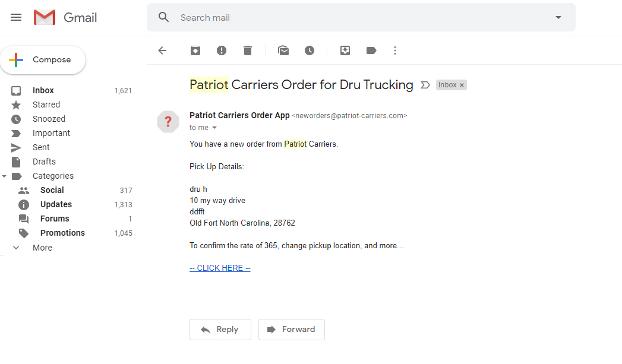Archive this email with the Archive icon
The width and height of the screenshot is (622, 364).
click(x=195, y=50)
